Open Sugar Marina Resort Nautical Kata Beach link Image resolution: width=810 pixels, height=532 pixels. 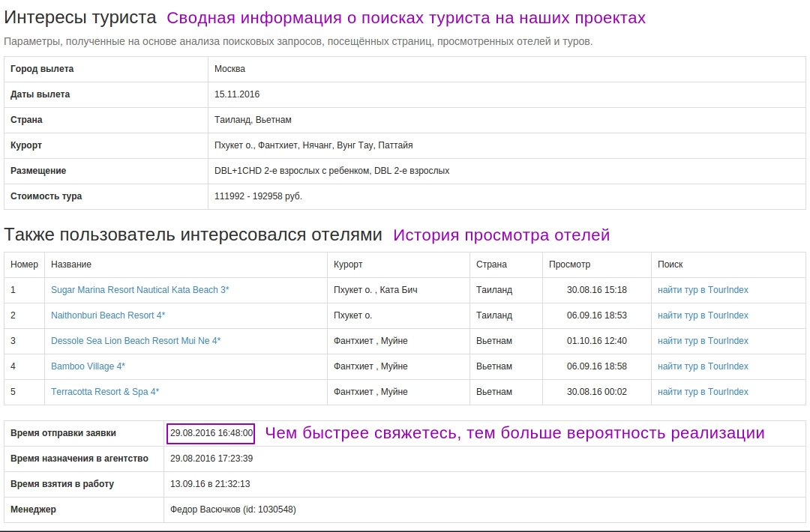click(139, 290)
